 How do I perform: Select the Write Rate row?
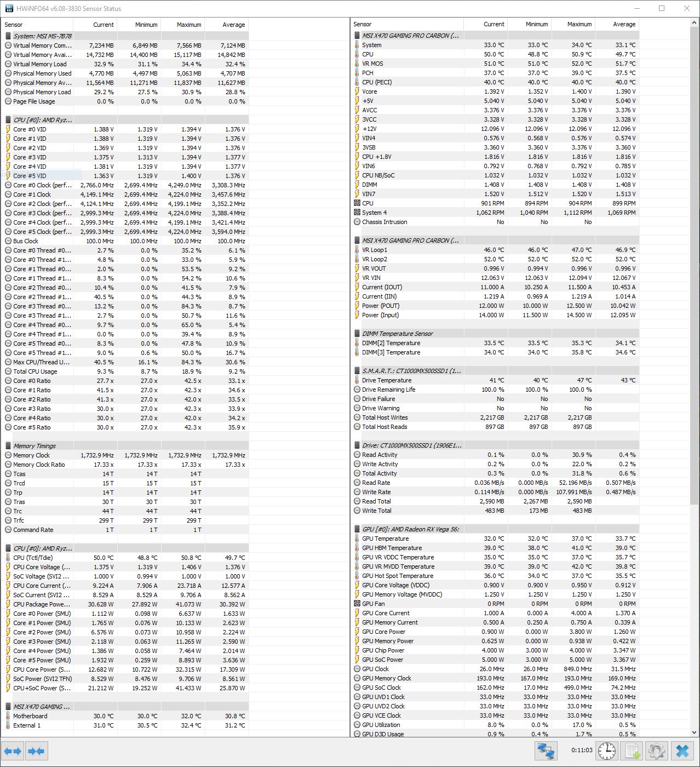click(x=496, y=492)
